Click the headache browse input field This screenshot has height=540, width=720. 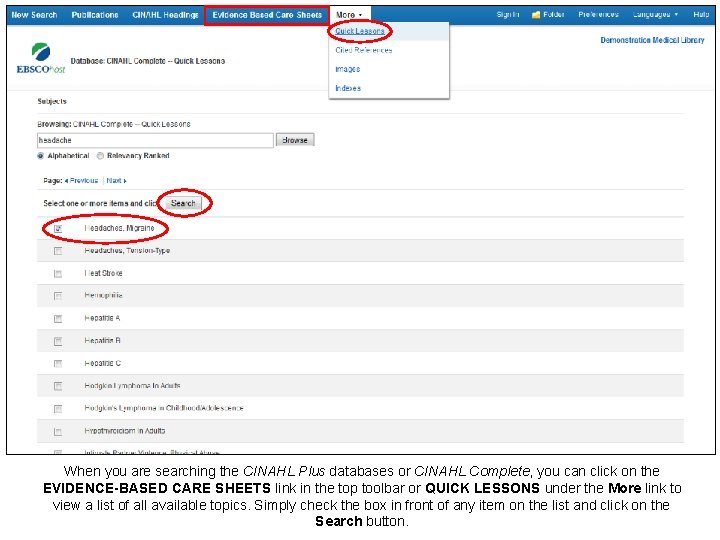pyautogui.click(x=155, y=140)
